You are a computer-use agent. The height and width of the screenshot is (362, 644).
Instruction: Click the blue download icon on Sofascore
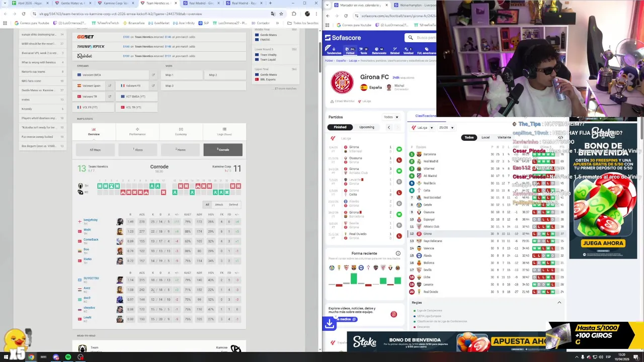click(x=330, y=324)
